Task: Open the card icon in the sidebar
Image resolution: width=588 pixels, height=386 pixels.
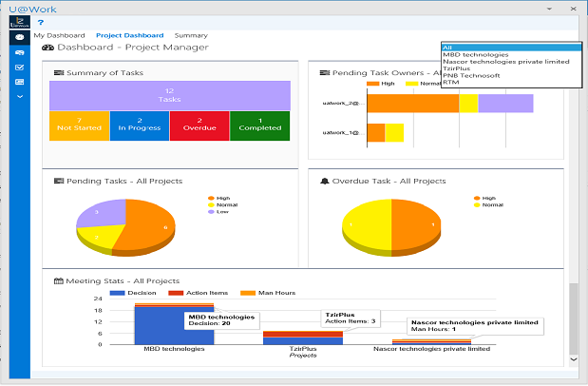Action: 20,82
